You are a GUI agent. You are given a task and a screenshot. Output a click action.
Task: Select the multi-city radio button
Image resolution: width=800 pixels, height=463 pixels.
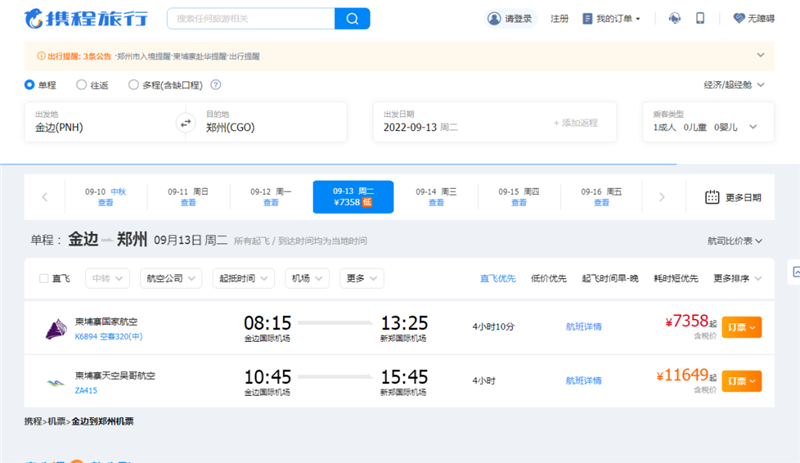pyautogui.click(x=133, y=85)
